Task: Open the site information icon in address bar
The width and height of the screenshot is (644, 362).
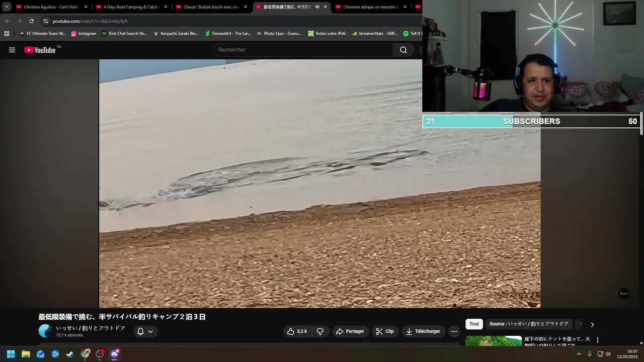Action: [x=46, y=21]
